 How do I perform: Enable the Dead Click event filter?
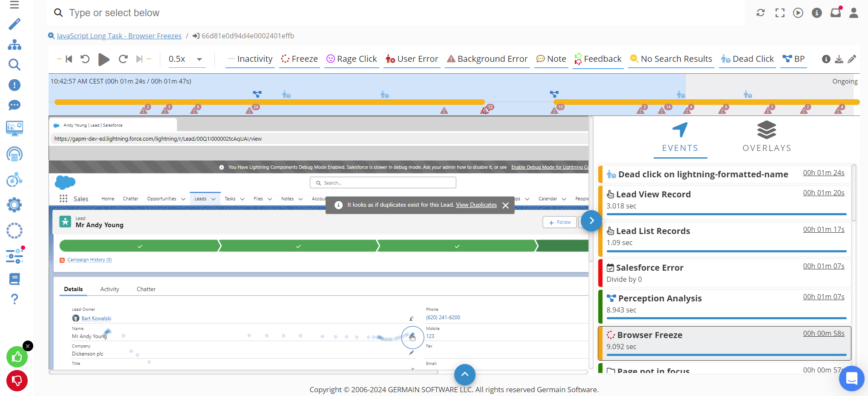[747, 59]
